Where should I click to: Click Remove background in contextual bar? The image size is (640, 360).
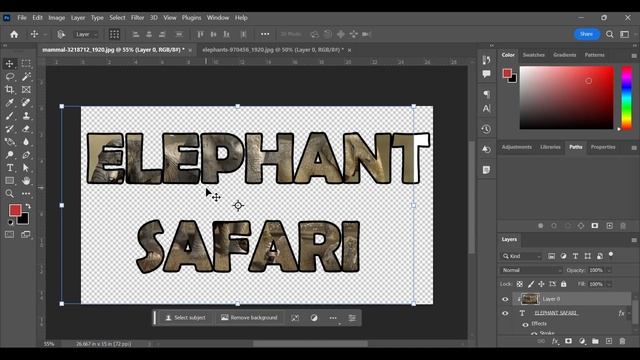pos(249,318)
